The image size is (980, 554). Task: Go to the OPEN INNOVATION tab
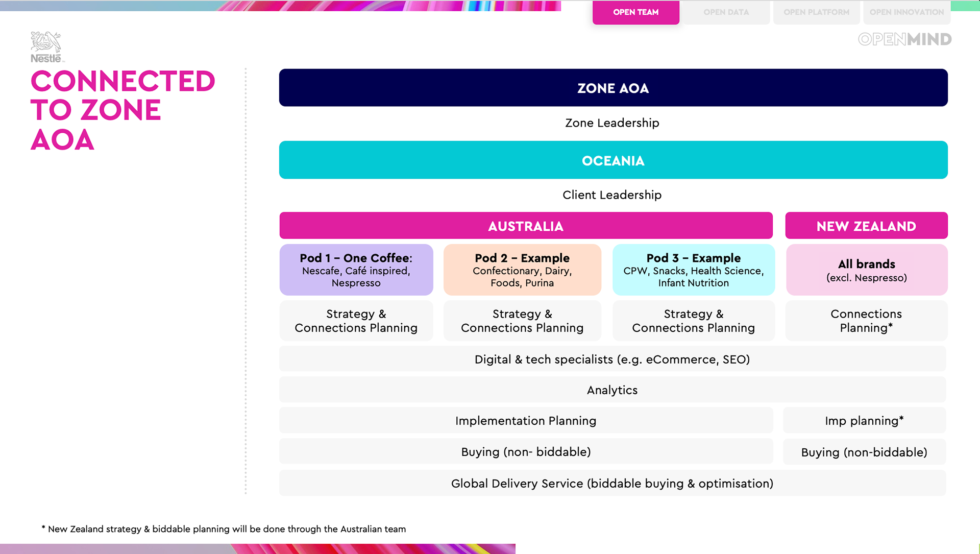coord(906,12)
